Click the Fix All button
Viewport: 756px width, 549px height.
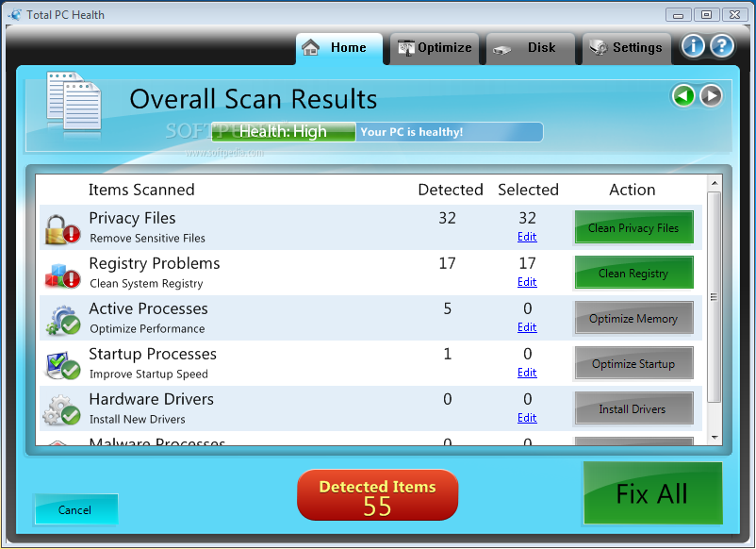[x=653, y=493]
